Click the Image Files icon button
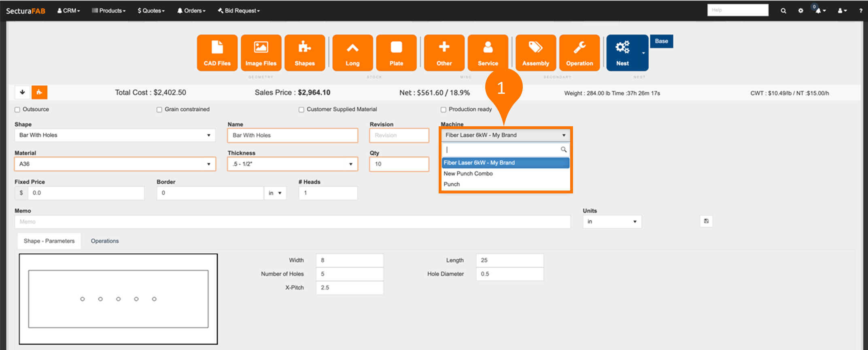This screenshot has width=868, height=350. (x=261, y=53)
